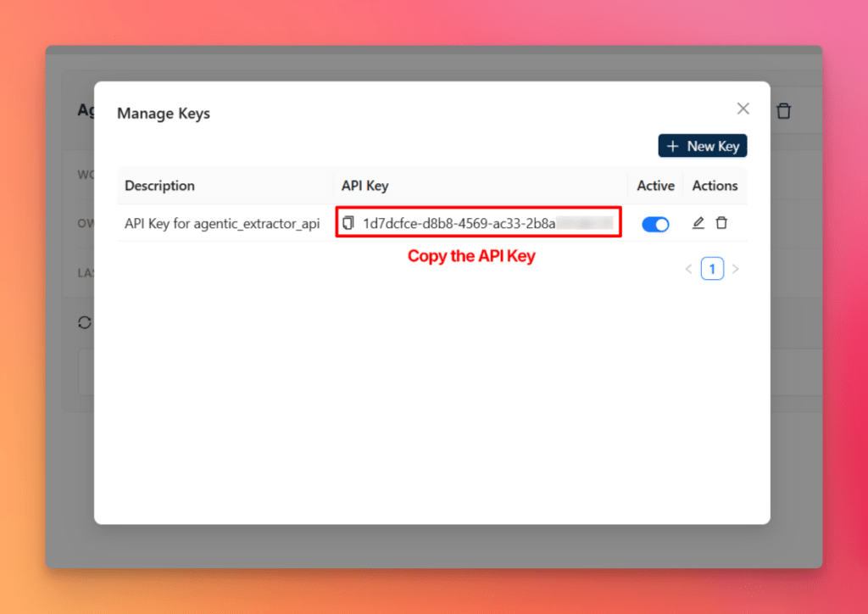Click the dimmed box behind the dialog's left edge
Viewport: 868px width, 614px height.
coord(86,371)
